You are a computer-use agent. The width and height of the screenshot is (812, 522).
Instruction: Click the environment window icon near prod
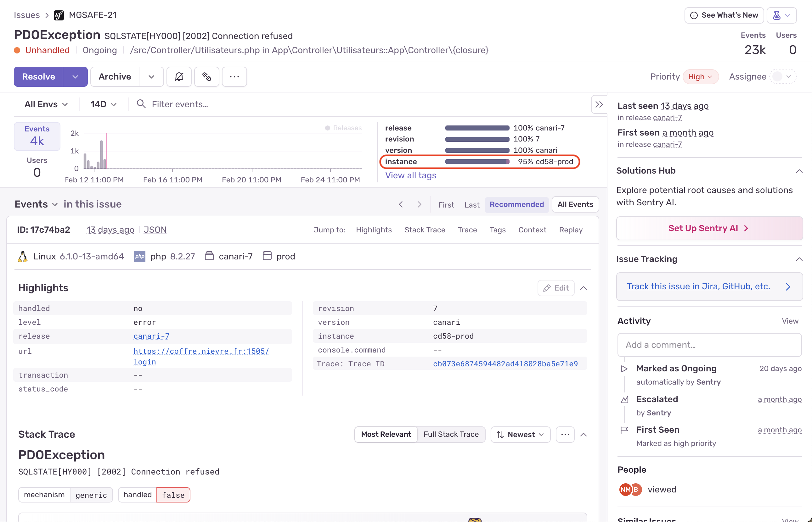click(267, 256)
